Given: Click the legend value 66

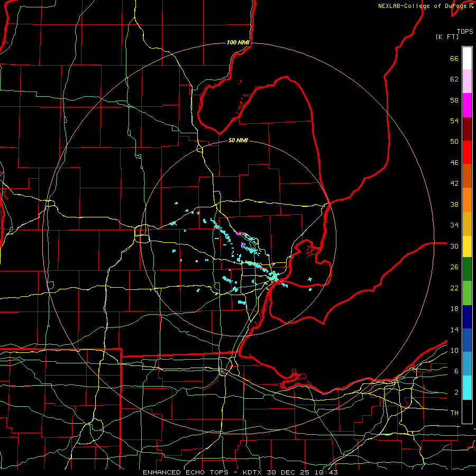Looking at the screenshot, I should (454, 59).
